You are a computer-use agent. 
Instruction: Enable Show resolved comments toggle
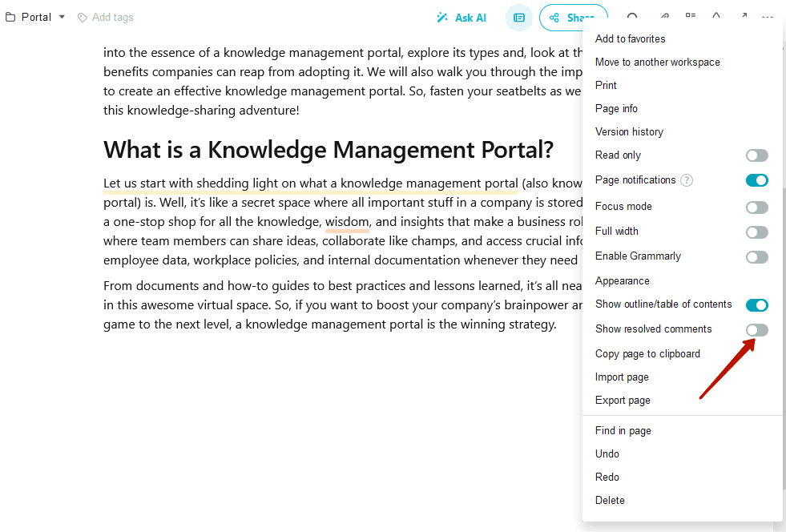756,329
